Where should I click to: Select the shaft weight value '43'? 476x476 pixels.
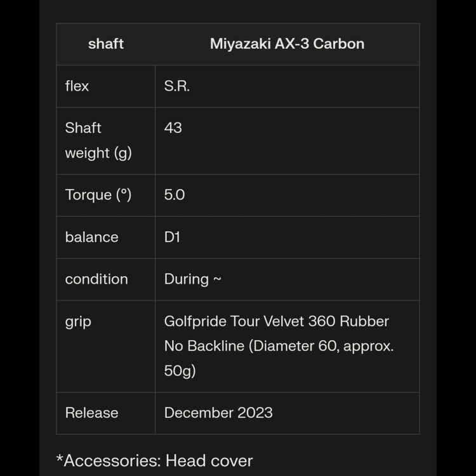[x=173, y=128]
